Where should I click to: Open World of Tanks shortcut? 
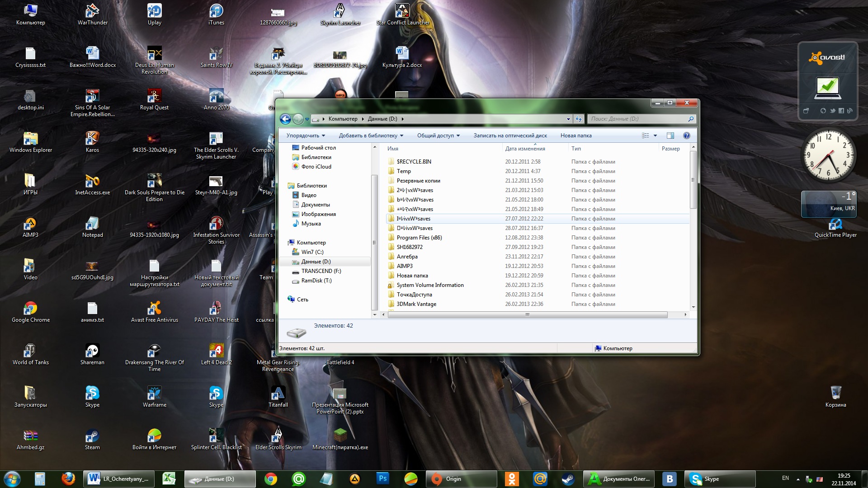[30, 354]
